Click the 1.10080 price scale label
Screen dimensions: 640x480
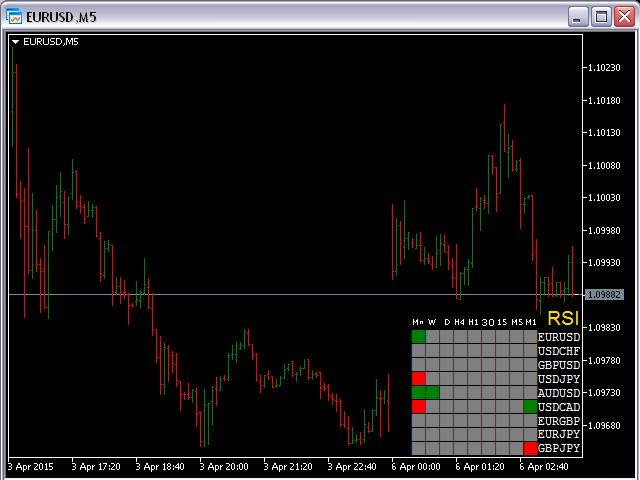604,165
